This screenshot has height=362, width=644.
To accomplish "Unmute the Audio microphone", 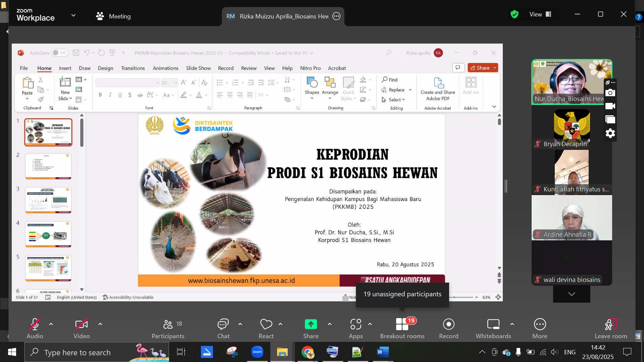I will [x=35, y=324].
